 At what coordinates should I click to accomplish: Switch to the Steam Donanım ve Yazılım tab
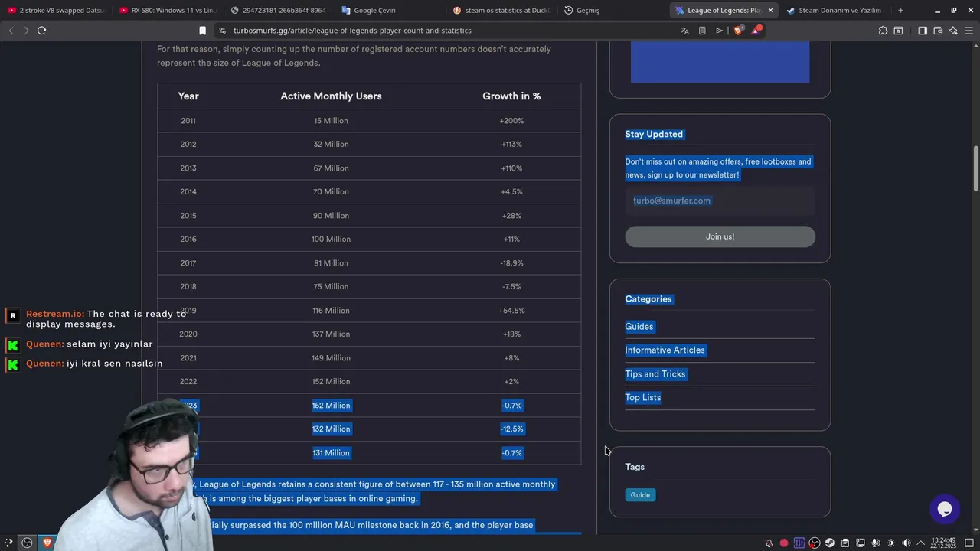tap(835, 11)
